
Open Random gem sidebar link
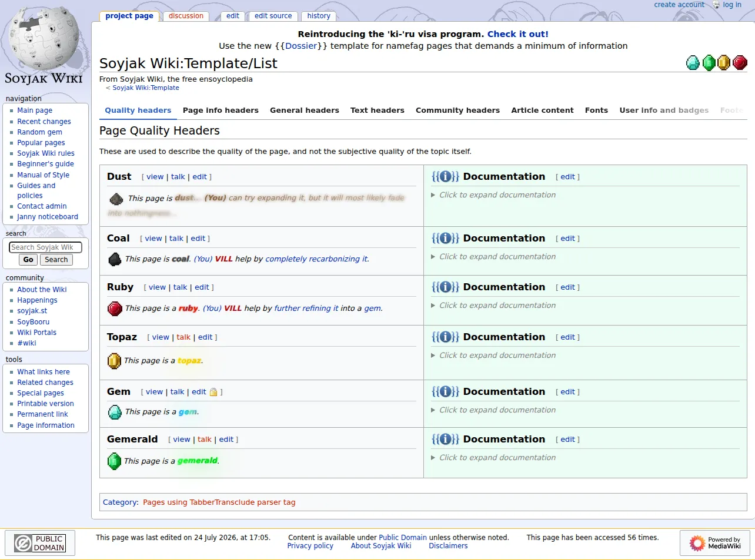click(39, 132)
